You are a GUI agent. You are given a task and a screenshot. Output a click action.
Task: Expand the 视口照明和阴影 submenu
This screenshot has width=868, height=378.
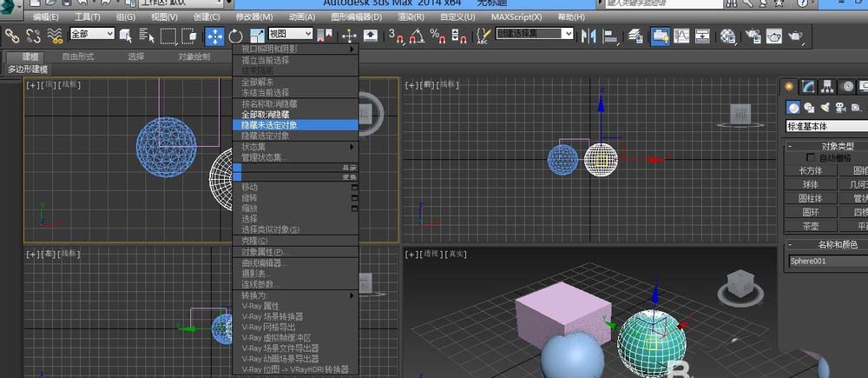[296, 49]
